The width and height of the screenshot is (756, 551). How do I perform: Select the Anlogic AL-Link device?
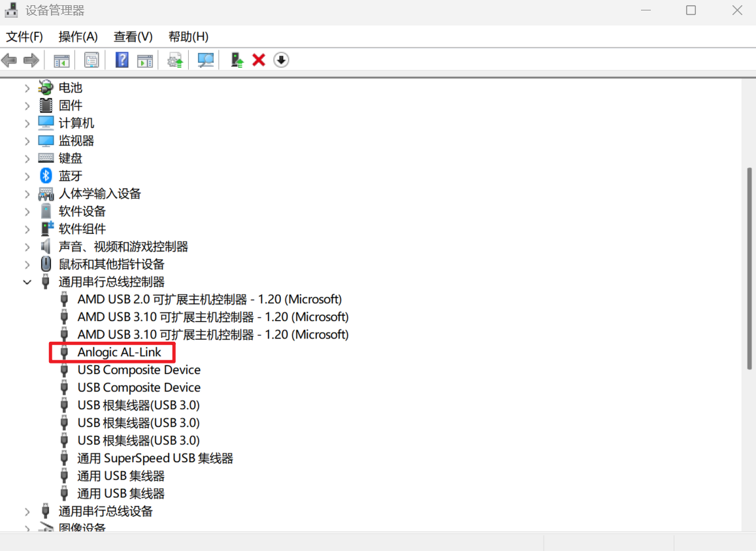pyautogui.click(x=119, y=352)
